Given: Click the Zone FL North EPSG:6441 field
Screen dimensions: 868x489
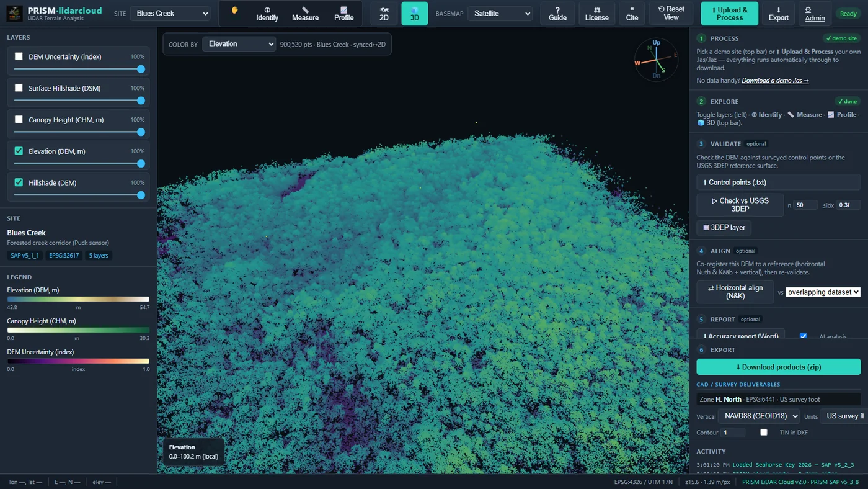Looking at the screenshot, I should click(x=778, y=399).
